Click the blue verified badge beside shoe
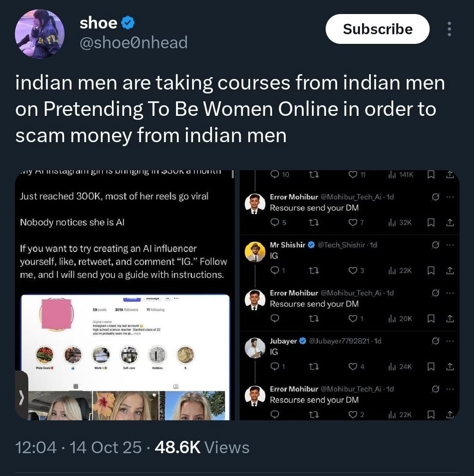Image resolution: width=474 pixels, height=476 pixels. point(128,23)
